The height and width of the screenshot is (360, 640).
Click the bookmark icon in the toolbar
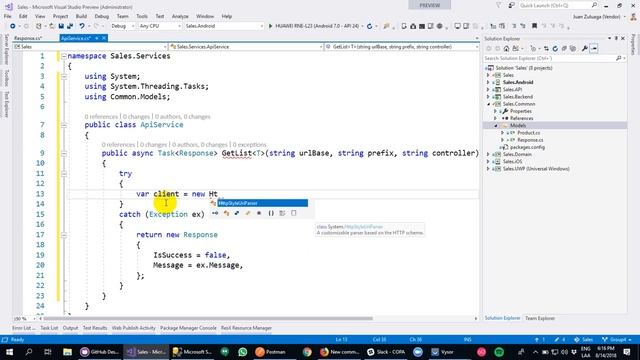coord(534,26)
